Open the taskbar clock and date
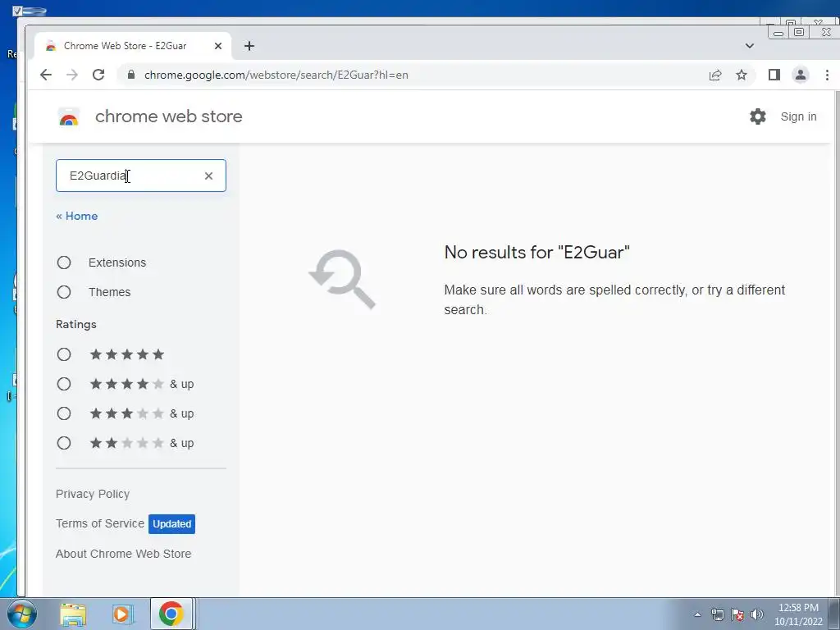Screen dimensions: 840x630 tap(798, 614)
